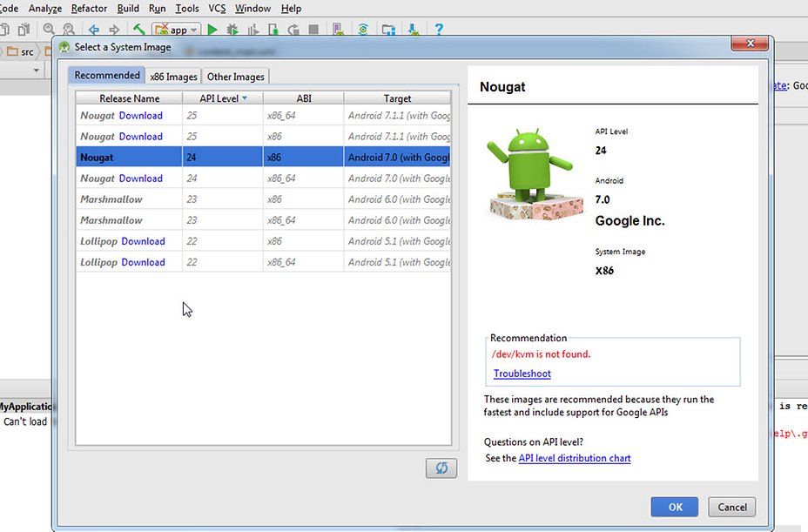Open the API level distribution chart link
Screen dimensions: 808x532
tap(575, 458)
